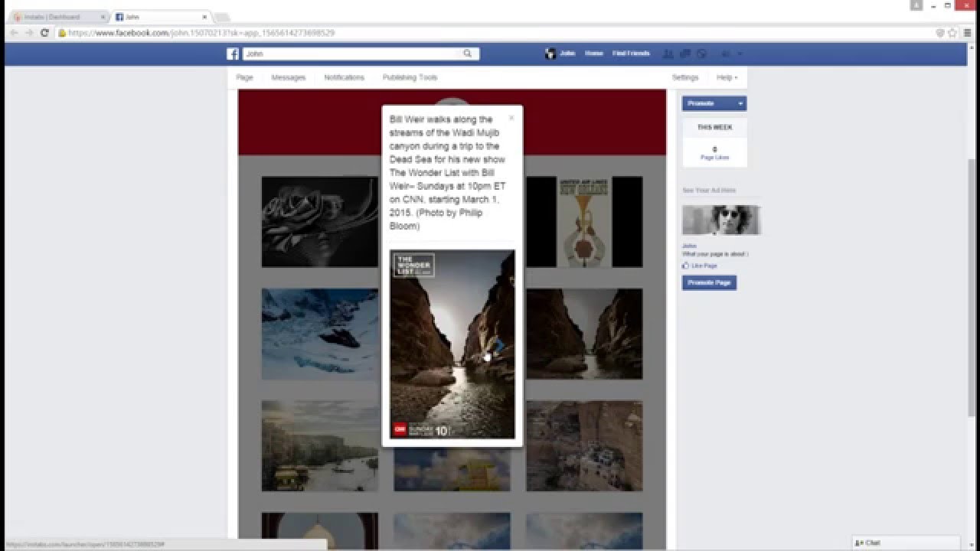Open messages icon in Facebook header
This screenshot has height=551, width=980.
[x=685, y=54]
